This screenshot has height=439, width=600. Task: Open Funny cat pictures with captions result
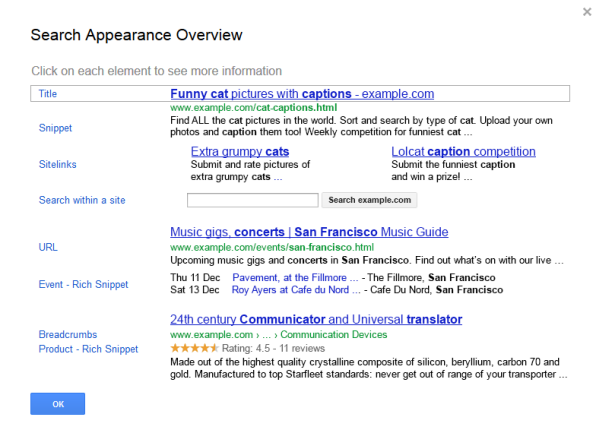pyautogui.click(x=302, y=94)
